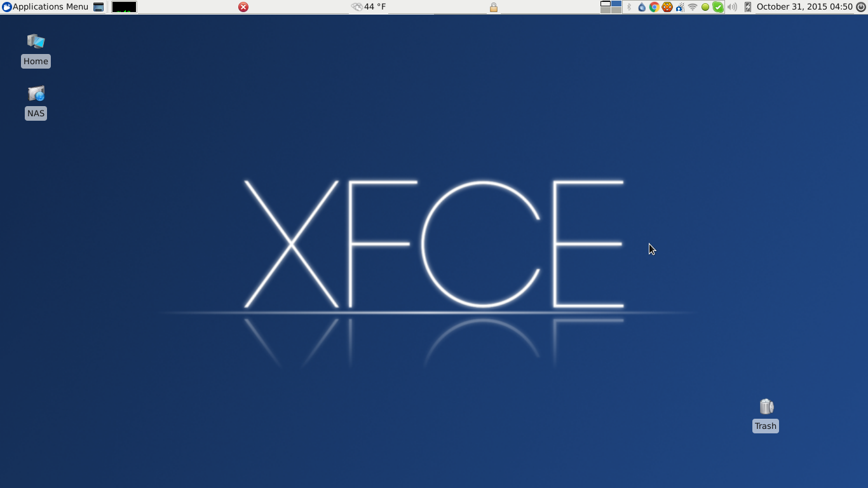Click the padlock lock-screen icon
The width and height of the screenshot is (868, 488).
coord(494,7)
